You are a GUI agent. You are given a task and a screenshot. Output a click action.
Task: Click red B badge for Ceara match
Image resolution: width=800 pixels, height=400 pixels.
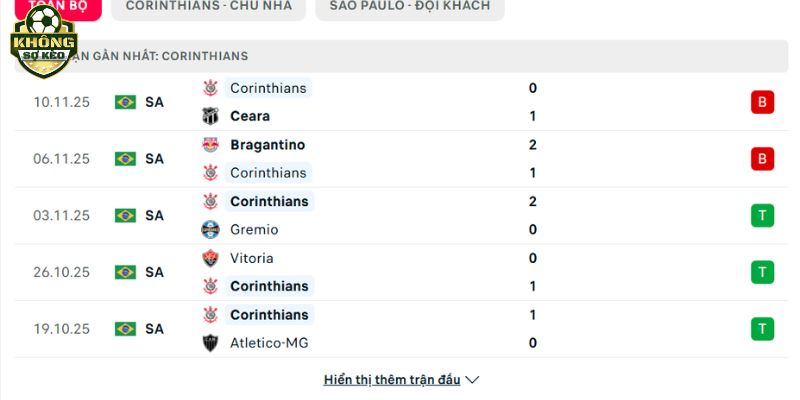click(763, 102)
